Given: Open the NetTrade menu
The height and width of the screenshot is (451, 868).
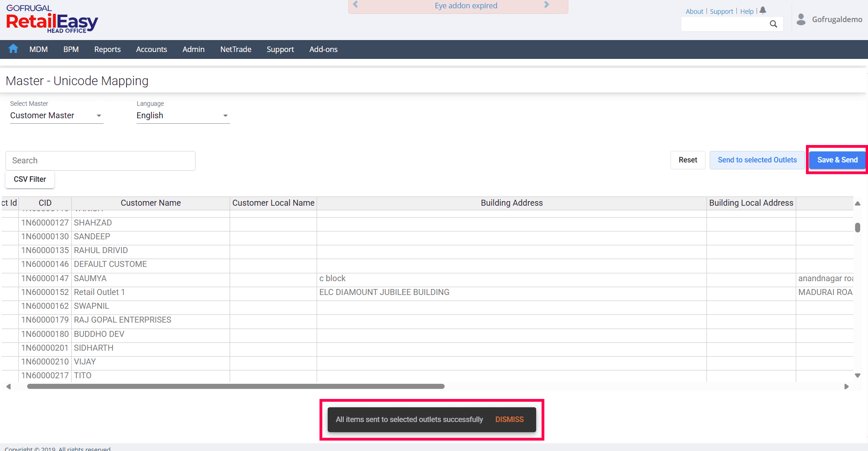Looking at the screenshot, I should [236, 49].
